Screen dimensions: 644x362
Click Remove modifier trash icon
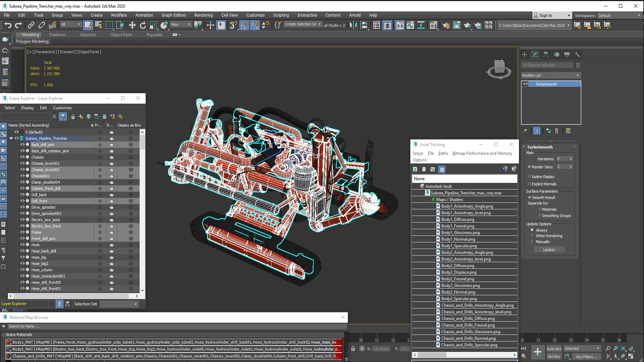(557, 131)
